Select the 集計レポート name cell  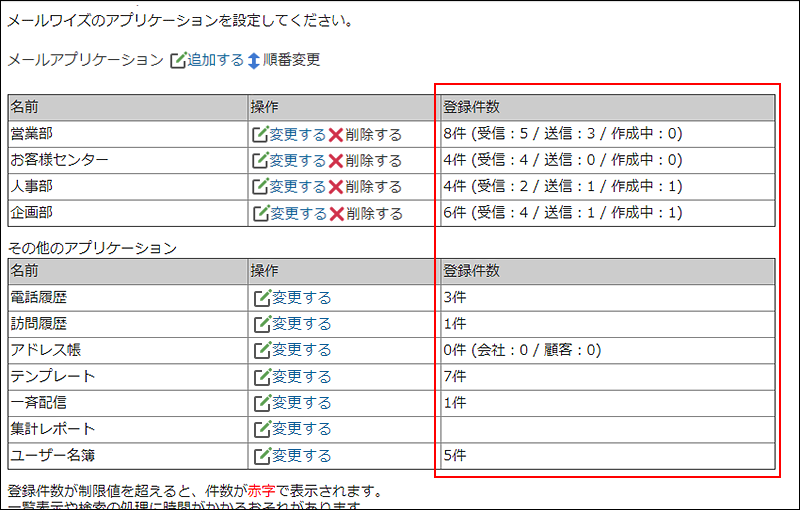click(128, 429)
